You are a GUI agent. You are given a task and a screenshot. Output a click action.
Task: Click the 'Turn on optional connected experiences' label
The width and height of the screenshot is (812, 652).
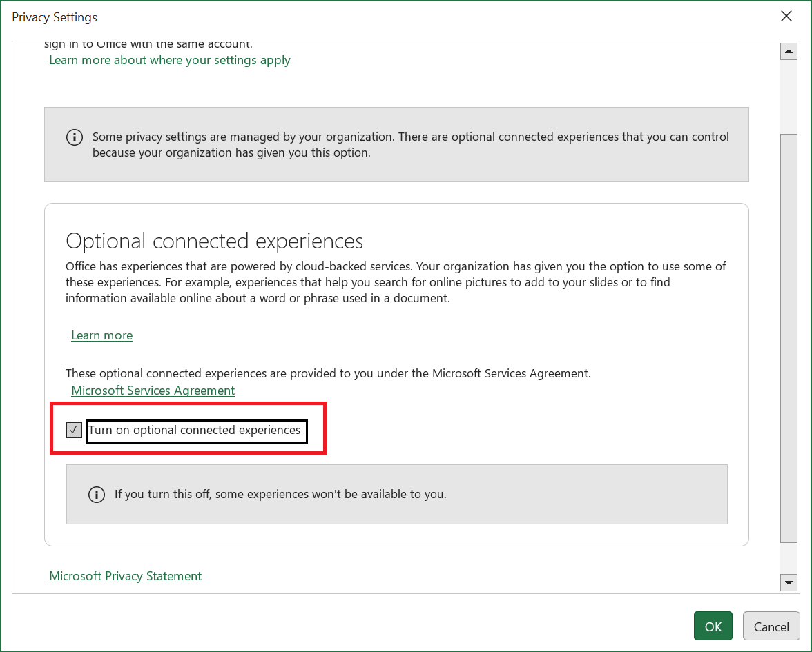(195, 430)
